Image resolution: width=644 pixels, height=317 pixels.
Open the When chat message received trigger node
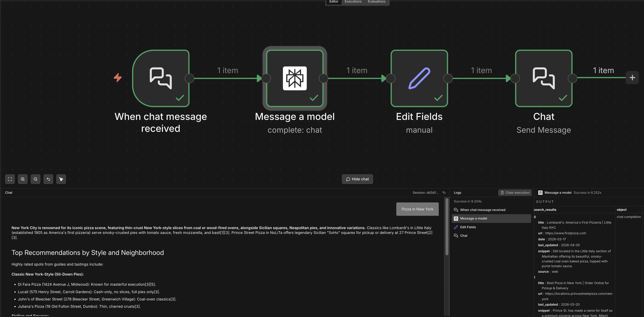[161, 78]
